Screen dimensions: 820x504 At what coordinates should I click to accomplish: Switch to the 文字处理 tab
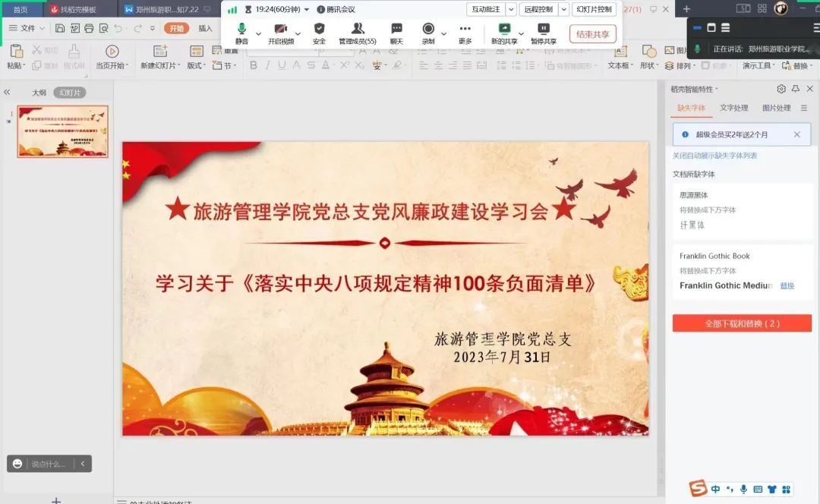coord(734,109)
